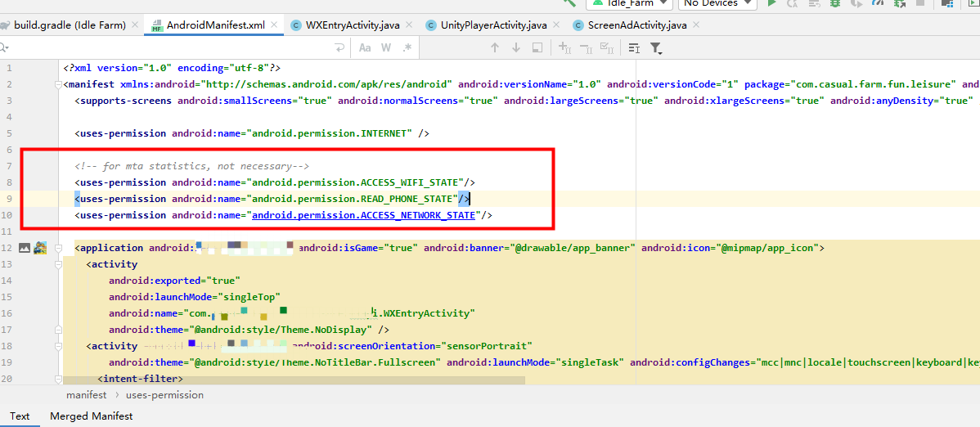The height and width of the screenshot is (427, 980).
Task: Click the launchMode singleTop text on line 15
Action: (x=195, y=297)
